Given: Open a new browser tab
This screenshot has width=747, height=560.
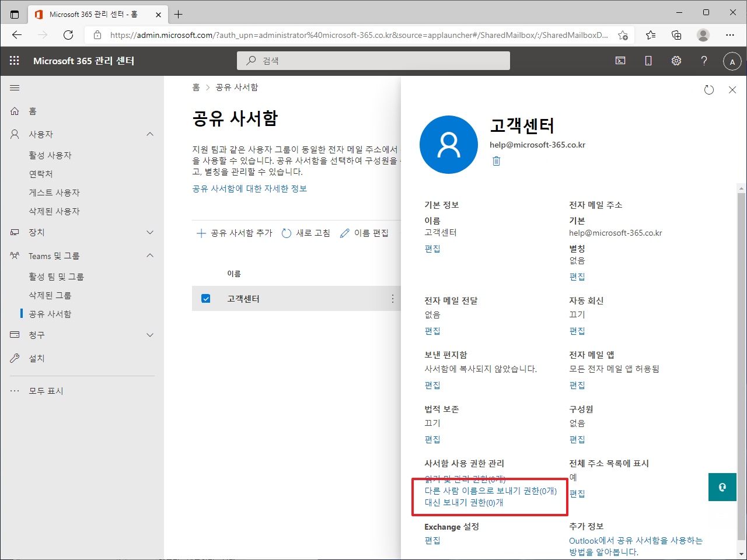Looking at the screenshot, I should click(179, 14).
